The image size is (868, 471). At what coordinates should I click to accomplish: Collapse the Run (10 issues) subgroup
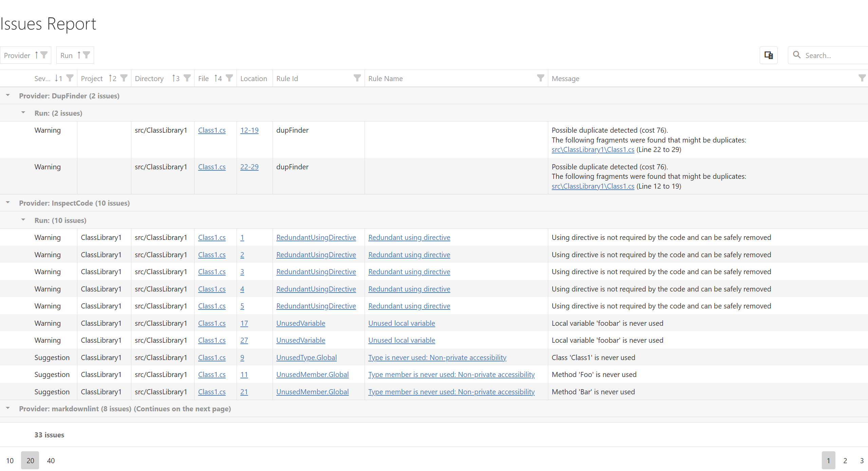23,220
